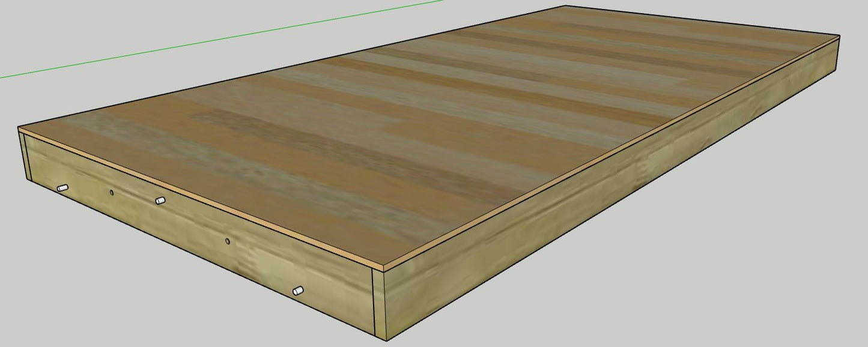
Task: Click the small dowel hole near the left
Action: click(x=111, y=192)
